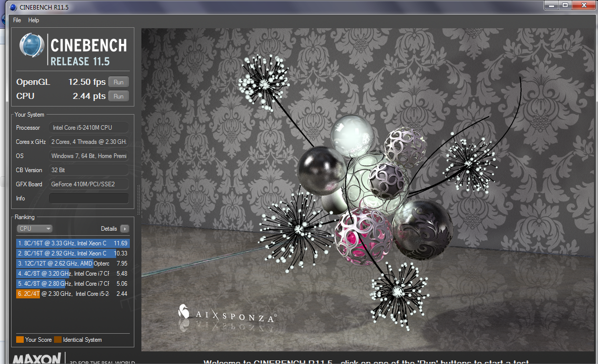The width and height of the screenshot is (598, 364).
Task: Click the MAXON logo at bottom left
Action: (36, 358)
